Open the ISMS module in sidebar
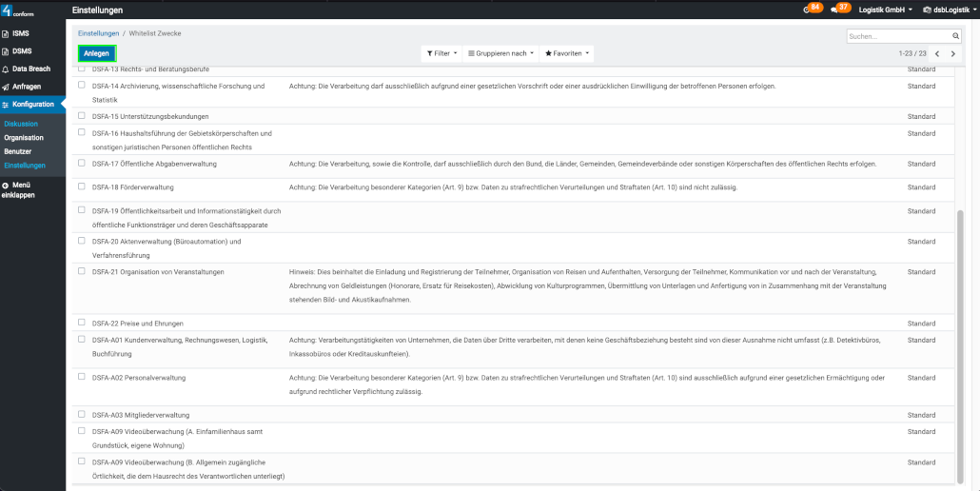 click(x=21, y=33)
